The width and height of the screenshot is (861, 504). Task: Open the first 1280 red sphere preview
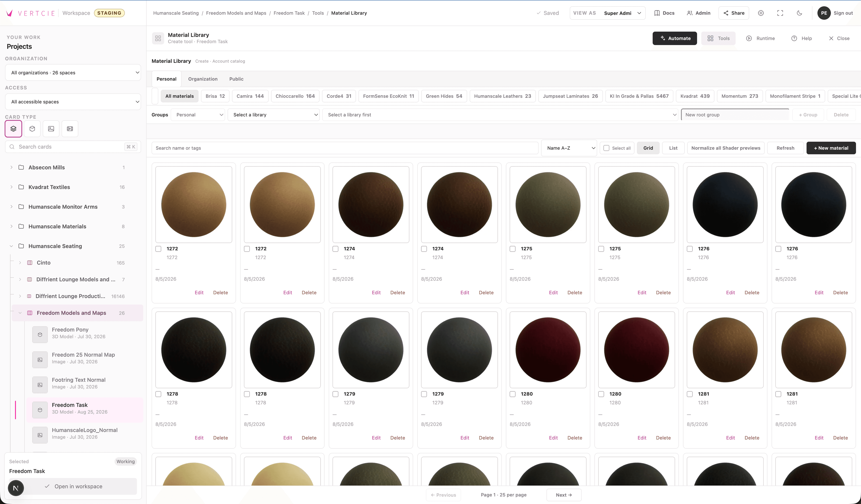point(548,350)
